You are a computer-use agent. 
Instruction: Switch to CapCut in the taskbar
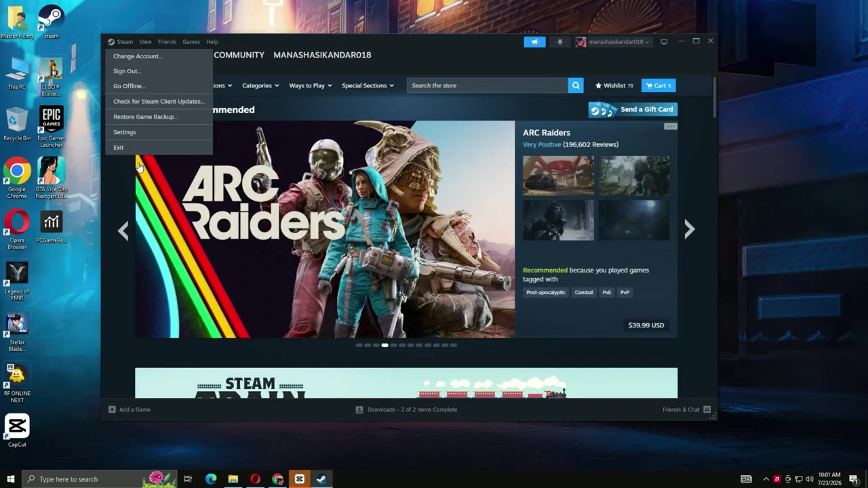click(x=299, y=479)
